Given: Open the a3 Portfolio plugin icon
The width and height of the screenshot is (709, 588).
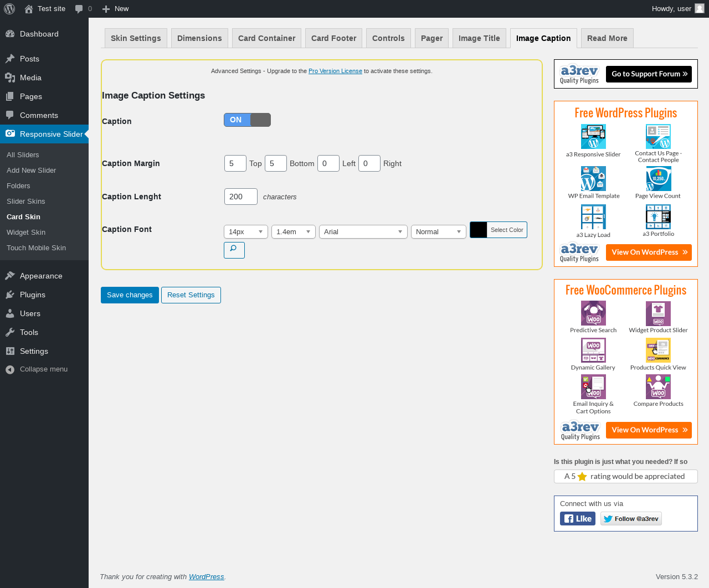Looking at the screenshot, I should click(658, 217).
